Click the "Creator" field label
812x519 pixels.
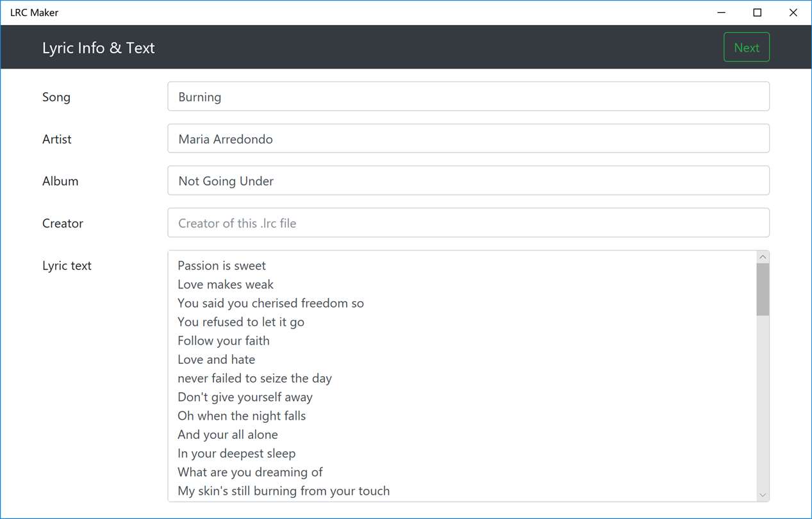tap(63, 223)
